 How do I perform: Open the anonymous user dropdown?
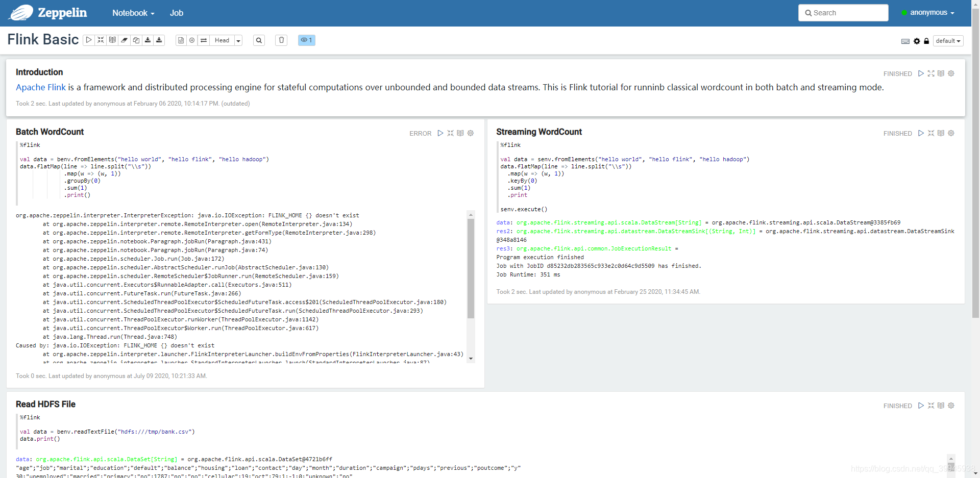point(928,13)
